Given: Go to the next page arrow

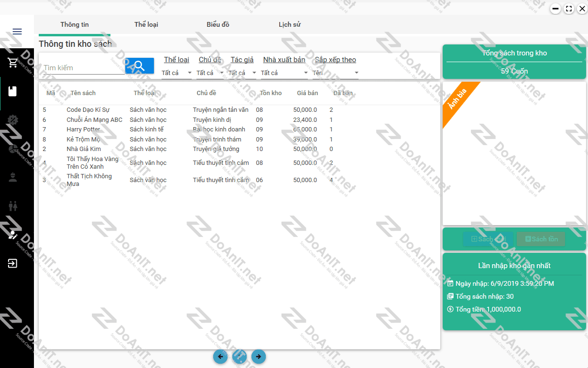Looking at the screenshot, I should point(259,357).
